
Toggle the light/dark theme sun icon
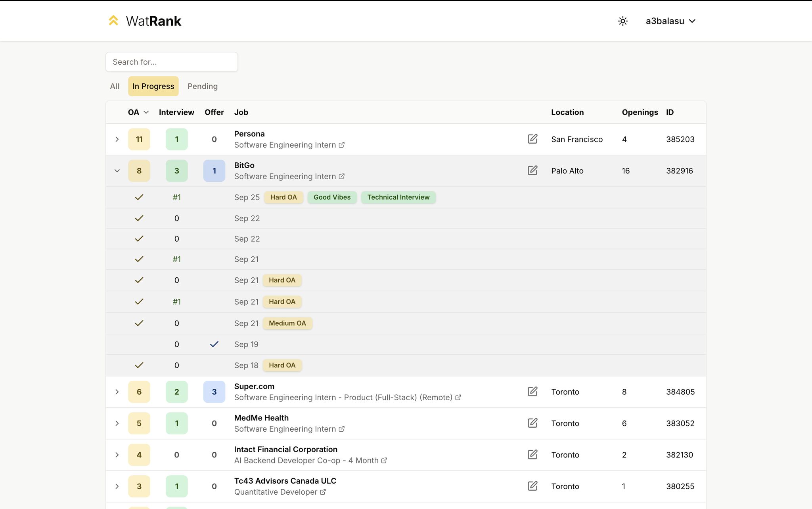[x=622, y=21]
